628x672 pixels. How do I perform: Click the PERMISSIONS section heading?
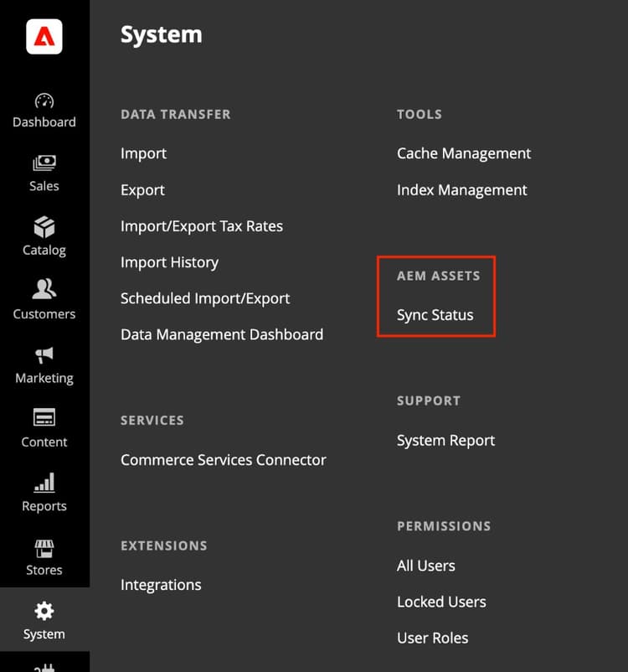click(444, 526)
